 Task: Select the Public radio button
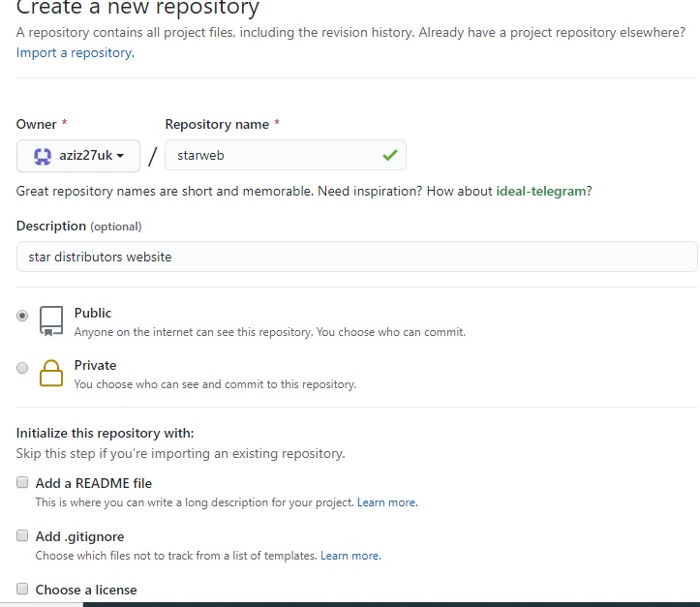(x=22, y=315)
